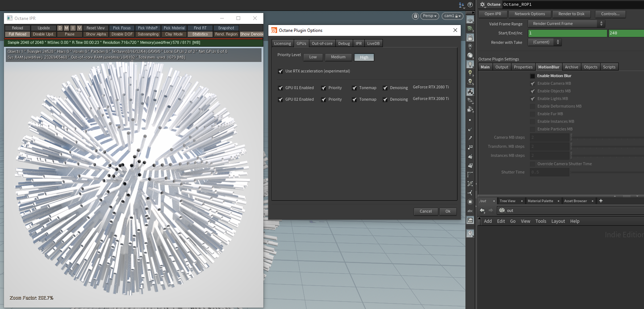Go forward with the right arrow icon

pos(491,210)
